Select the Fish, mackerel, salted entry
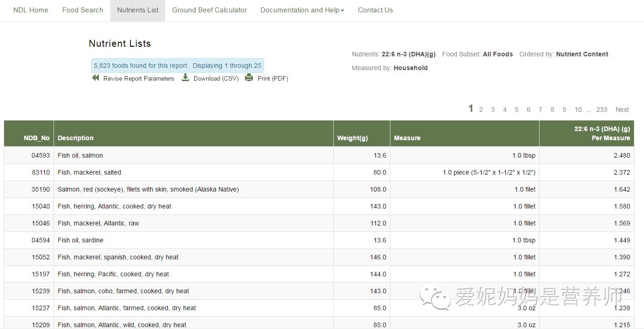The width and height of the screenshot is (644, 329). point(89,172)
